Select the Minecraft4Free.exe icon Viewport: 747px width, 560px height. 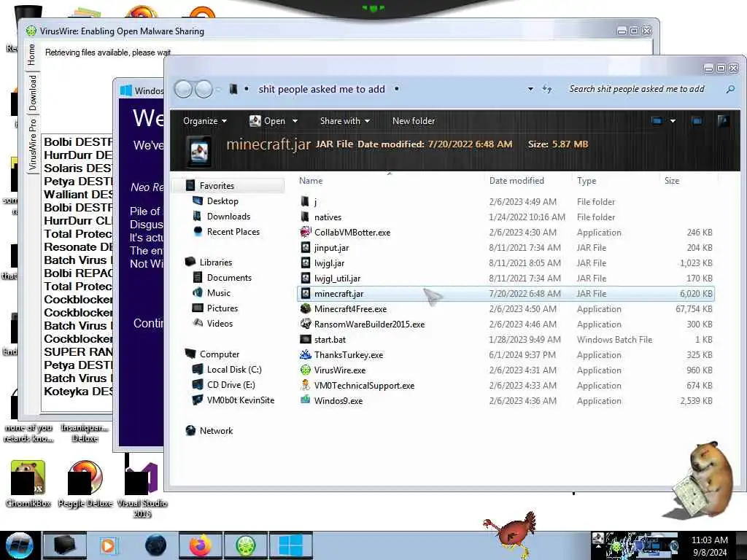(306, 308)
